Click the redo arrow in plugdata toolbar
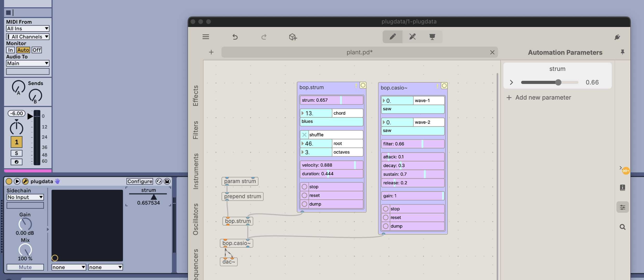 pyautogui.click(x=264, y=37)
